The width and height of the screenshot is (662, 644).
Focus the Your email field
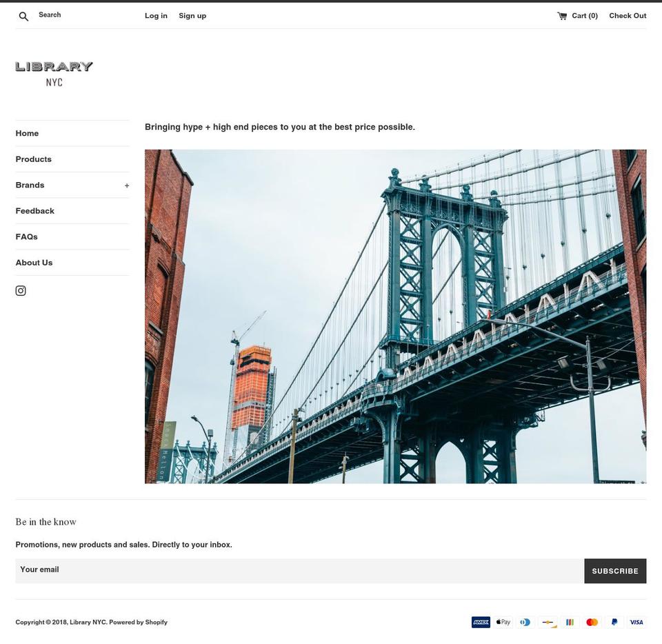(x=300, y=571)
